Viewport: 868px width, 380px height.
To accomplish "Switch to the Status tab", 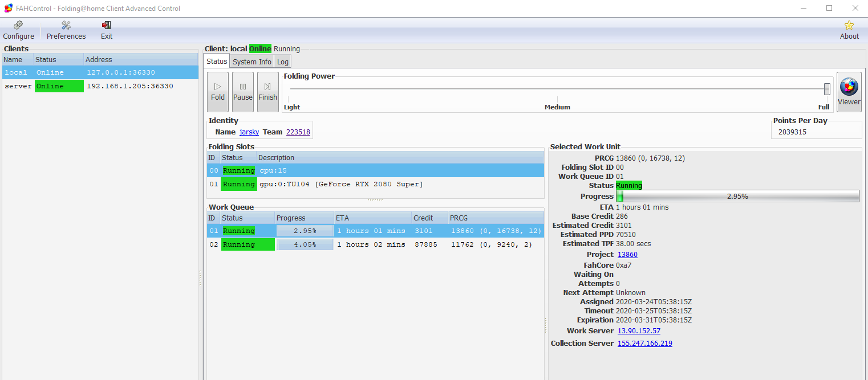I will point(217,62).
